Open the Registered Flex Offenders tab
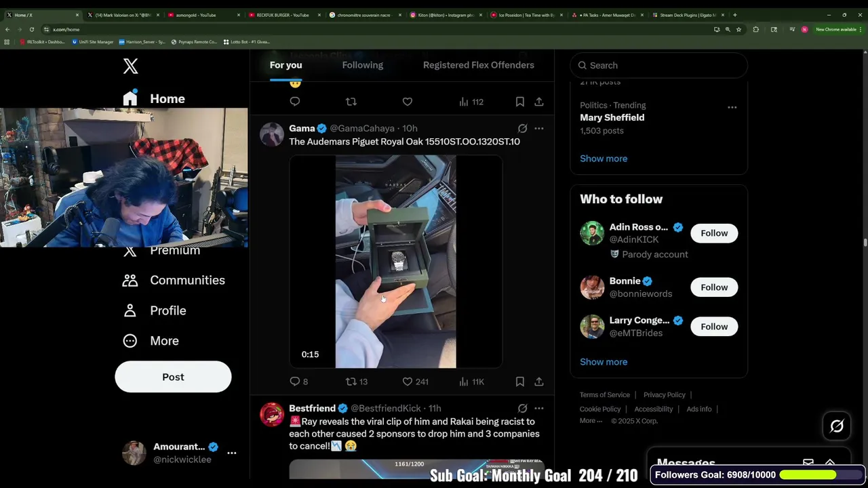Viewport: 868px width, 488px height. tap(479, 65)
